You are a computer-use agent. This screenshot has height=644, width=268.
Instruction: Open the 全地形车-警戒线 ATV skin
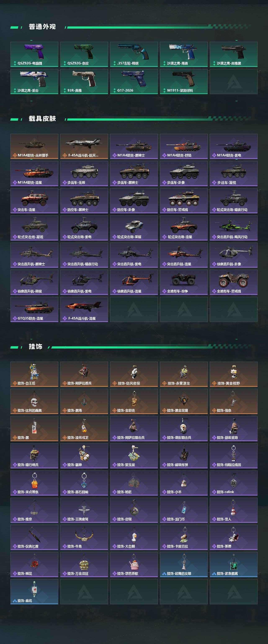(233, 282)
